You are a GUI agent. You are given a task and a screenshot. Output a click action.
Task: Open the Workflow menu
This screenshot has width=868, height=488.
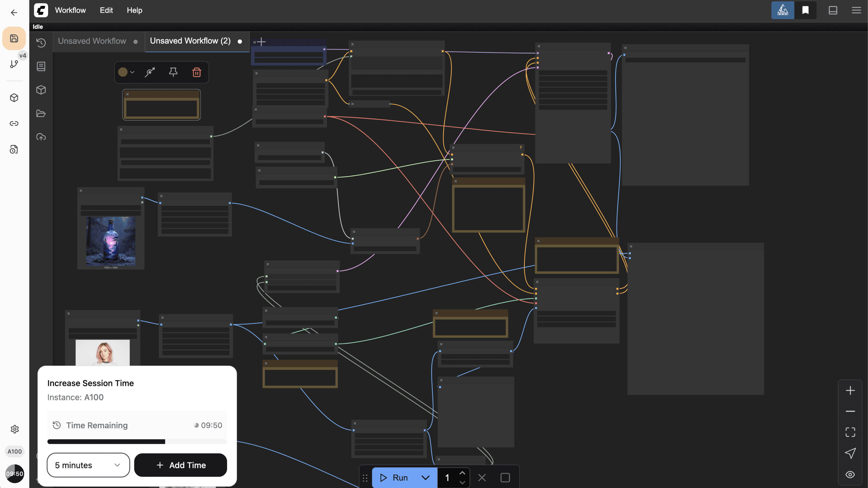click(x=70, y=10)
